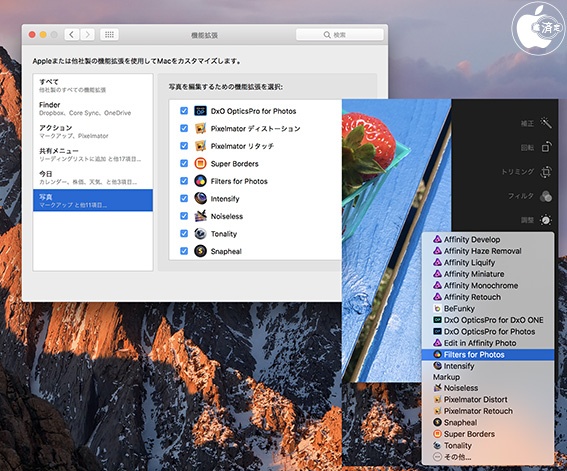Click the Affinity Develop icon in menu
The height and width of the screenshot is (471, 567).
click(x=437, y=239)
